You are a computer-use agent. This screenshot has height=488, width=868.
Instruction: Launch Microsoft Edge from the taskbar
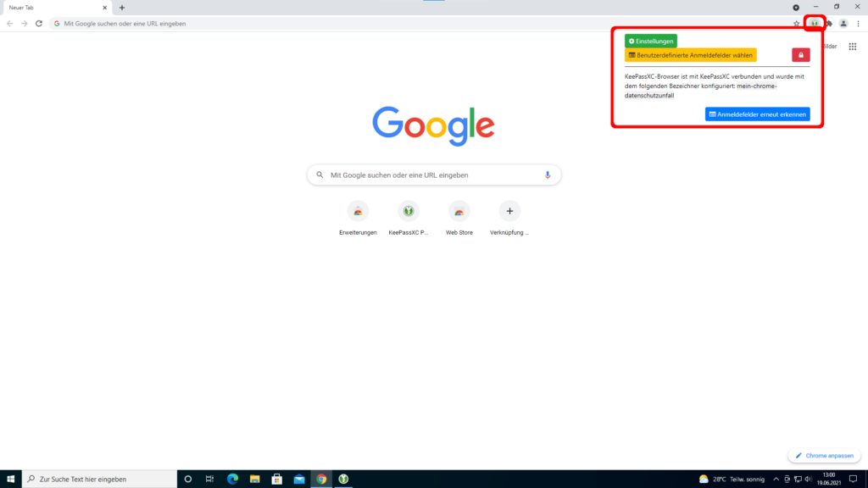tap(232, 480)
